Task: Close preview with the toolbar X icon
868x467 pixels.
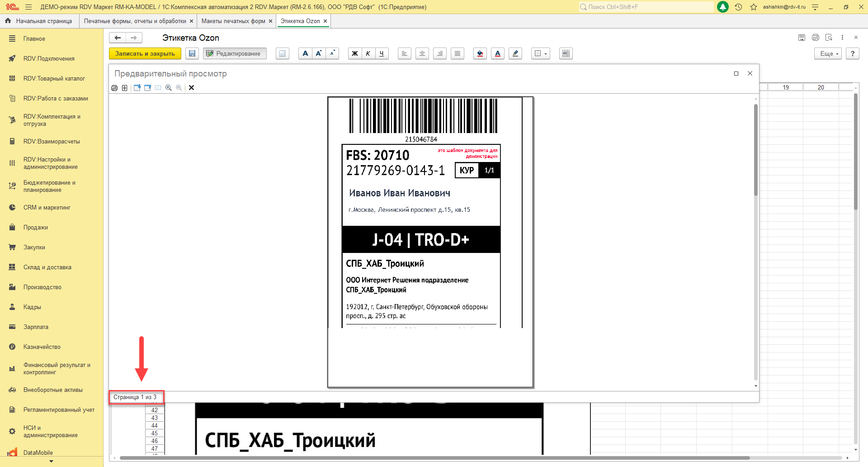Action: (192, 88)
